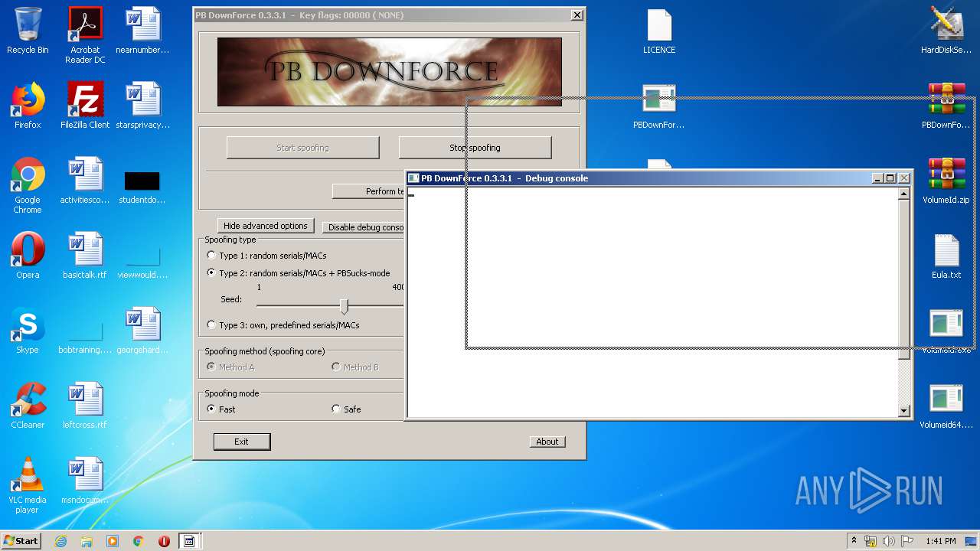Viewport: 980px width, 551px height.
Task: Click inside the Debug console text area
Action: click(x=652, y=302)
